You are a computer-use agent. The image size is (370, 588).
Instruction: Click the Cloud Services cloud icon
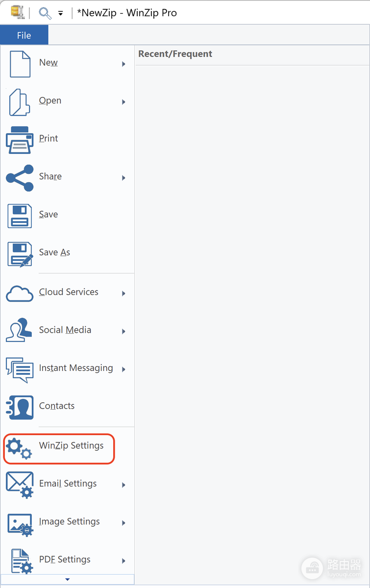(x=20, y=293)
